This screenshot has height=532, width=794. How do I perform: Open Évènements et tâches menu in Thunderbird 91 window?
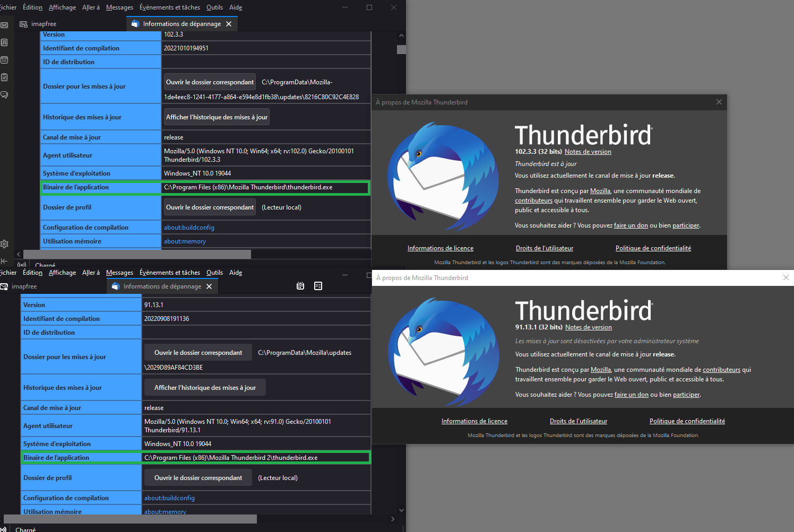click(170, 273)
